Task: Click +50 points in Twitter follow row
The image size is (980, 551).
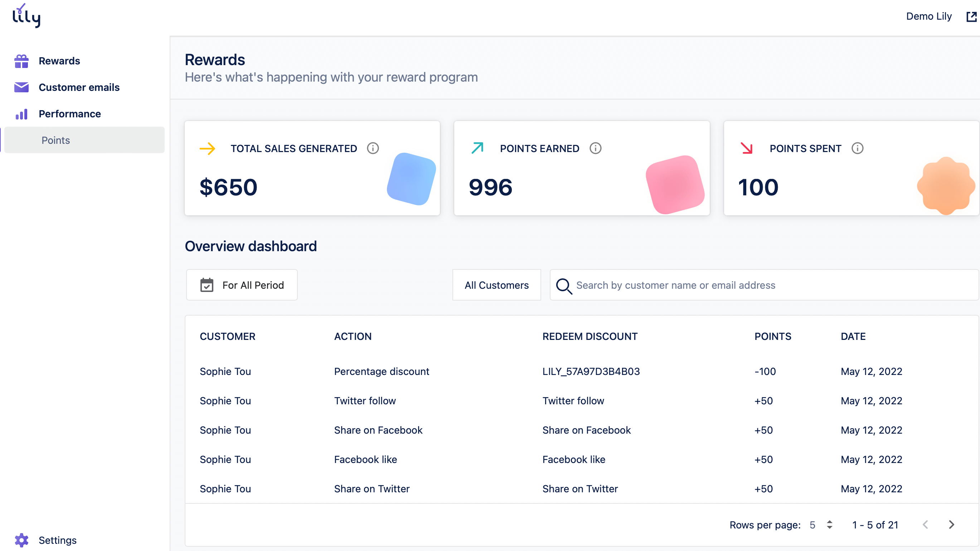Action: click(763, 400)
